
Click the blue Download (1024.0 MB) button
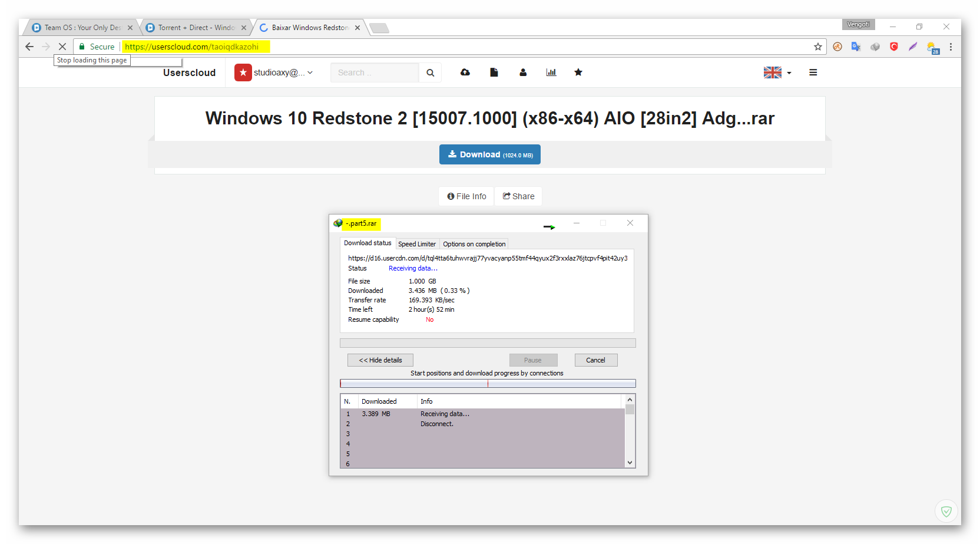coord(490,154)
